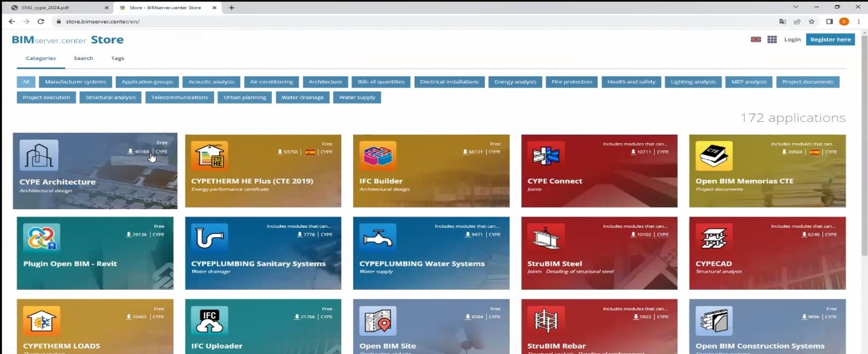Image resolution: width=868 pixels, height=354 pixels.
Task: Click the IFC Uploader cloud icon
Action: 210,321
